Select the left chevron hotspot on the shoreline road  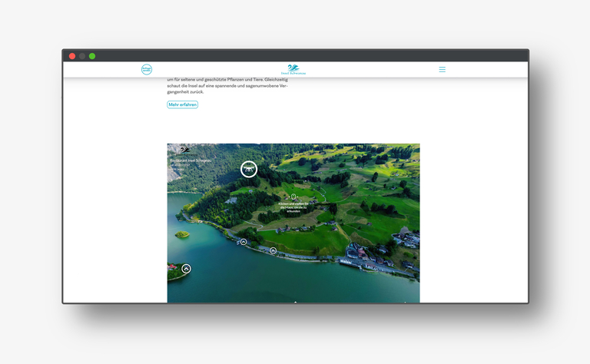coord(244,242)
